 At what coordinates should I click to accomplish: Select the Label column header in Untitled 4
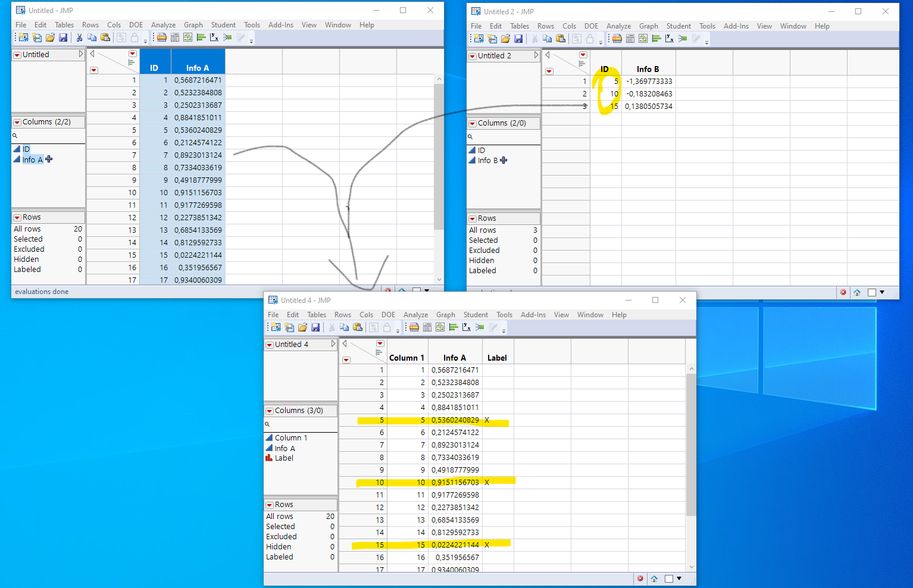497,358
